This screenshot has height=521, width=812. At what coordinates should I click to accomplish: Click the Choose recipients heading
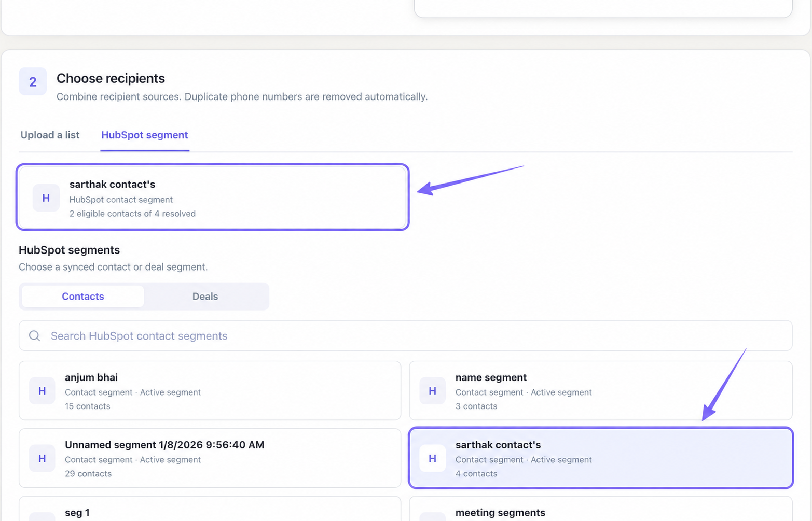tap(111, 78)
